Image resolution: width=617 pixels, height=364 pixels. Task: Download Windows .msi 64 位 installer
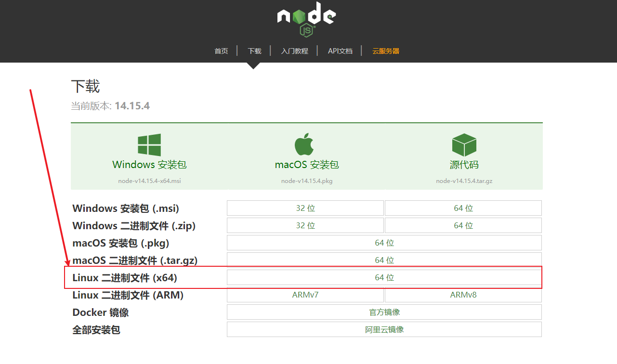(x=463, y=208)
